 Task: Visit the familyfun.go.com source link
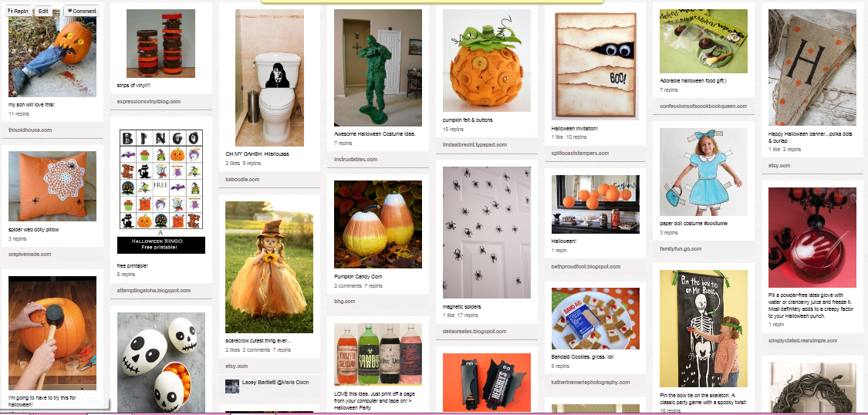pos(681,249)
